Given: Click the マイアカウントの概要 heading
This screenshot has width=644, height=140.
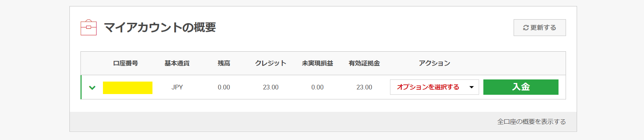Looking at the screenshot, I should tap(160, 27).
